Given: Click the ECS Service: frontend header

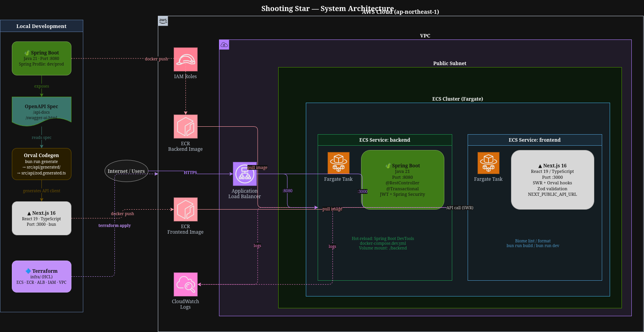Looking at the screenshot, I should coord(535,140).
